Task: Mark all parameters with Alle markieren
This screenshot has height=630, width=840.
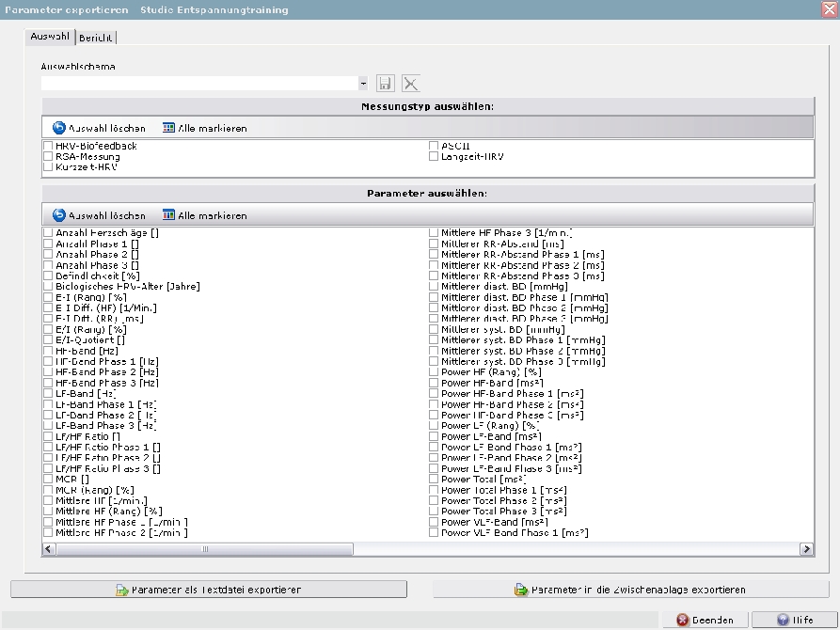Action: click(x=204, y=215)
